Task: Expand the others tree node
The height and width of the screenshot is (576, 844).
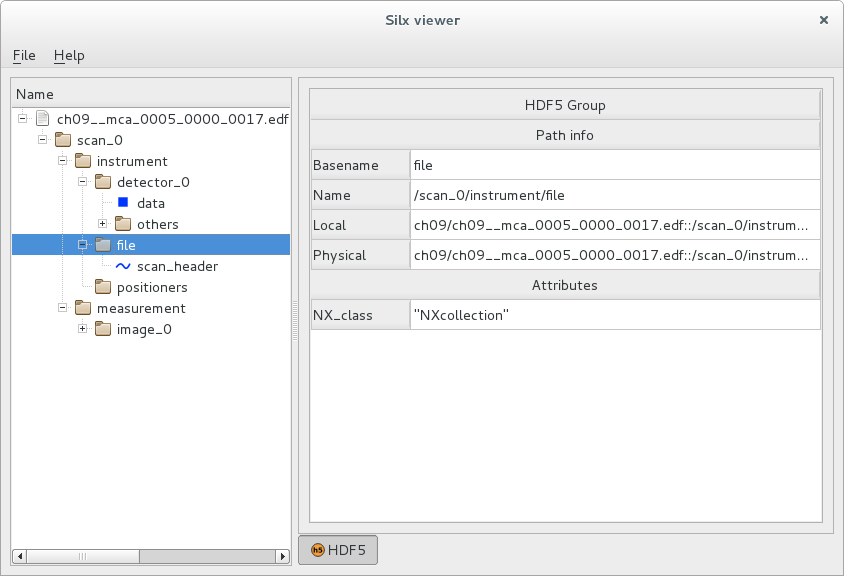Action: point(102,224)
